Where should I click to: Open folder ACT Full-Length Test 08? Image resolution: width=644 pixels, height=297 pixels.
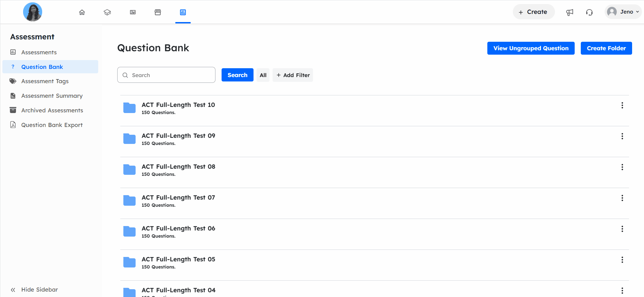(x=178, y=167)
